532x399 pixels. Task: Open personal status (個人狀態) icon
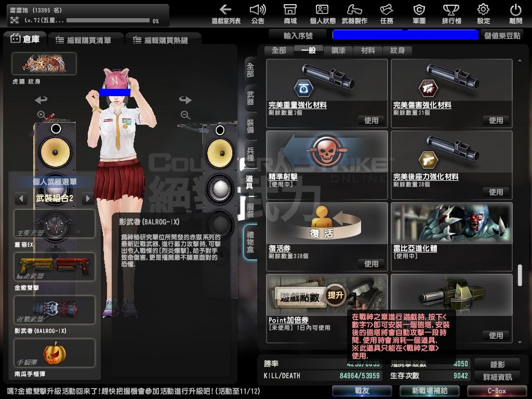322,14
